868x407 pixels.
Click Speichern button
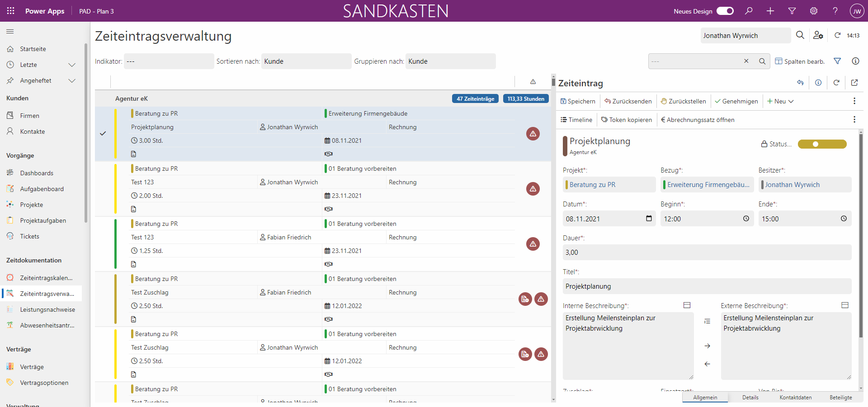pyautogui.click(x=578, y=101)
